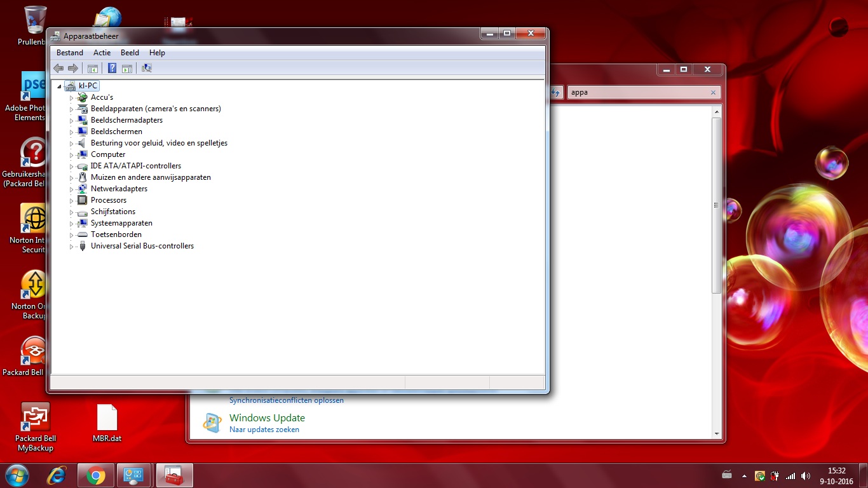Expand the Accu's category arrow
The width and height of the screenshot is (868, 488).
point(71,98)
